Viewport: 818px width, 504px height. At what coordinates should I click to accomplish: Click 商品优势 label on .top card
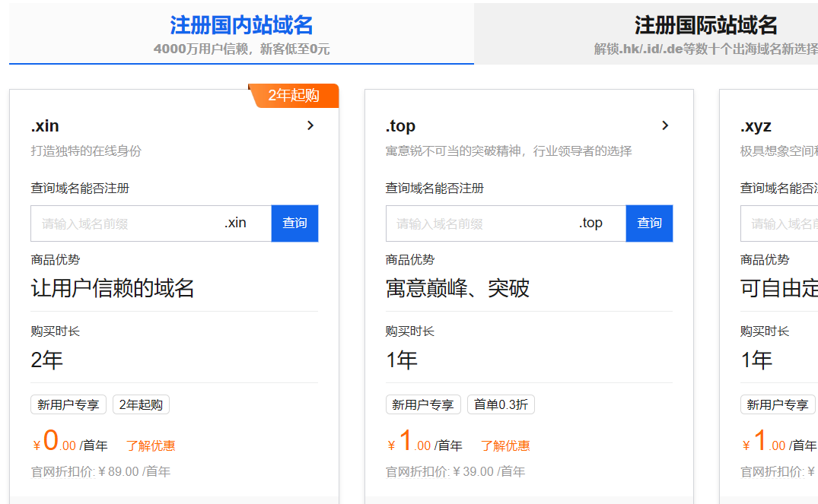(x=410, y=259)
